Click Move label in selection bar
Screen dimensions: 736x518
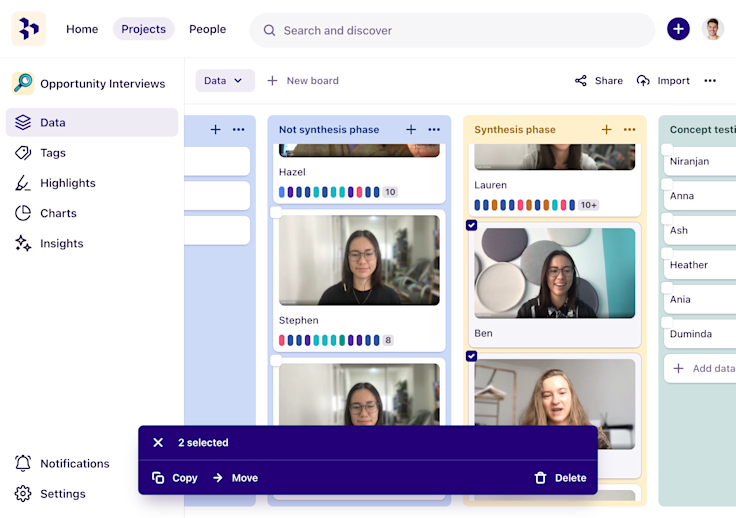245,478
